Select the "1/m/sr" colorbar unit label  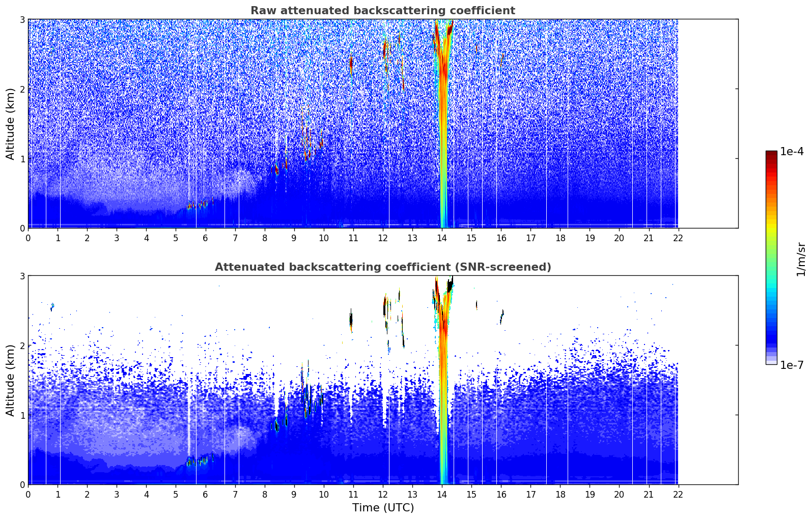pyautogui.click(x=801, y=258)
